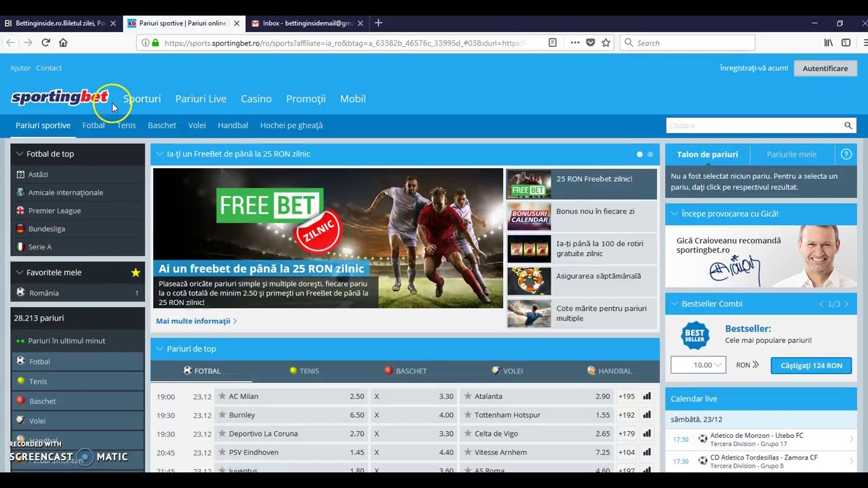
Task: Open a new browser tab with plus
Action: coord(378,23)
